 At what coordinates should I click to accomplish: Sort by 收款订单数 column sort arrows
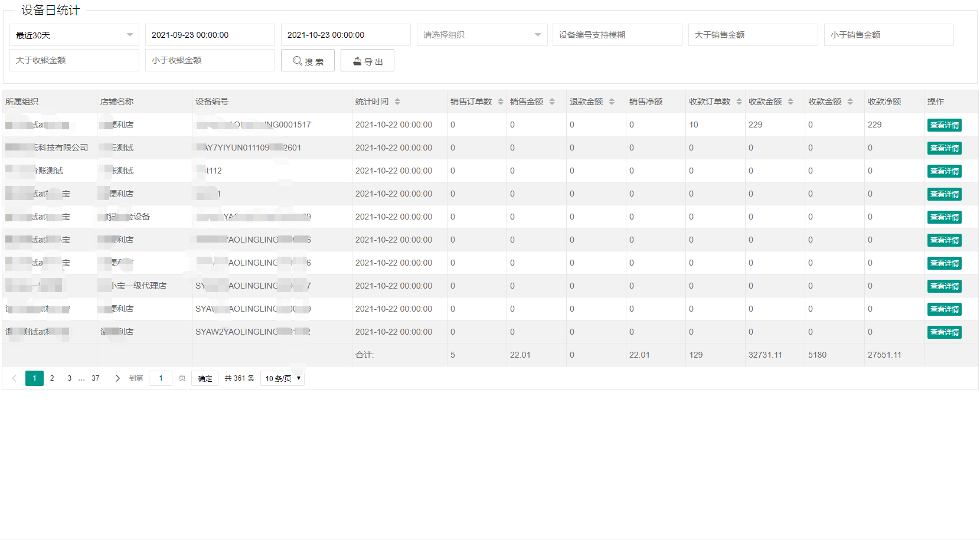tap(739, 102)
